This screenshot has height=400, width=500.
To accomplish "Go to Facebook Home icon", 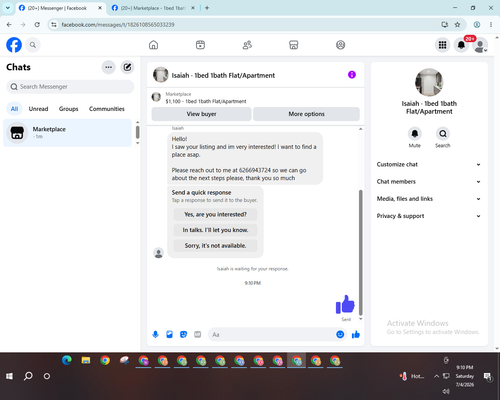I will 153,45.
